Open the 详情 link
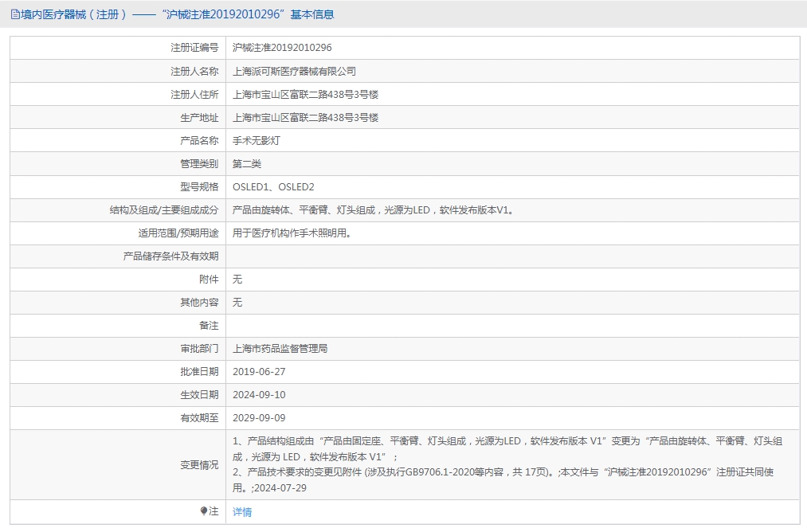This screenshot has width=807, height=532. pos(242,512)
